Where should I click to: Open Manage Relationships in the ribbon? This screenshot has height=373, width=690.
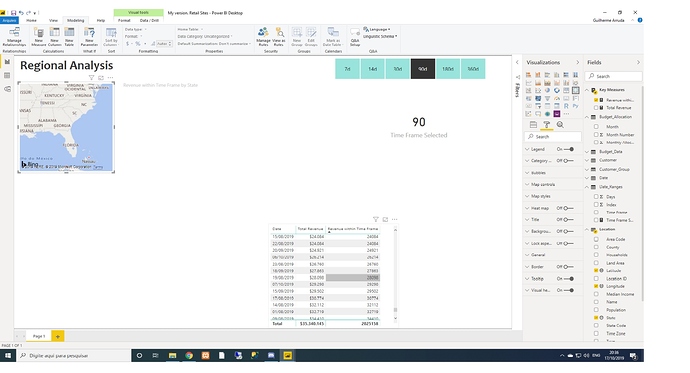14,37
